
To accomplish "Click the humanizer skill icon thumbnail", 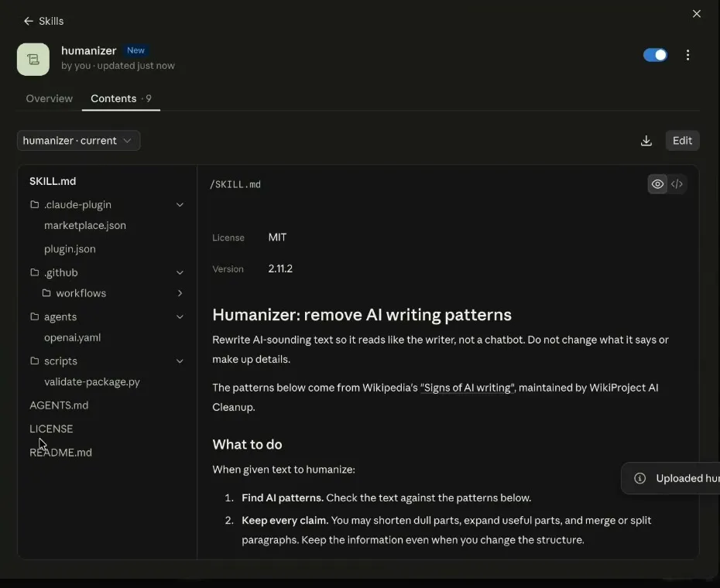I will pos(33,60).
